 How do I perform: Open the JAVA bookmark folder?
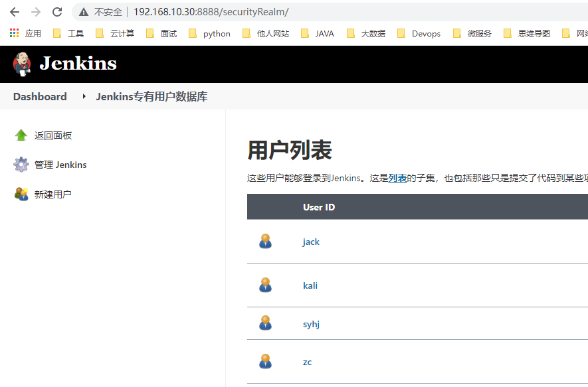318,34
